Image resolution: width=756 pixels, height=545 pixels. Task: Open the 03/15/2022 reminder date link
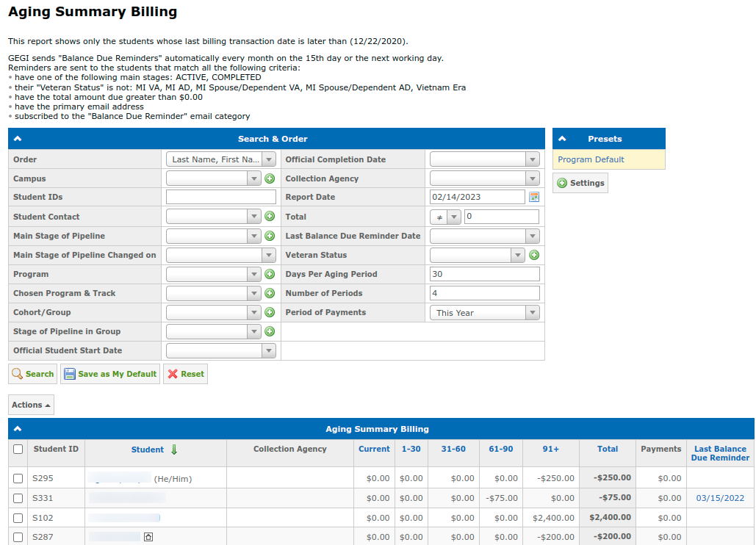720,498
